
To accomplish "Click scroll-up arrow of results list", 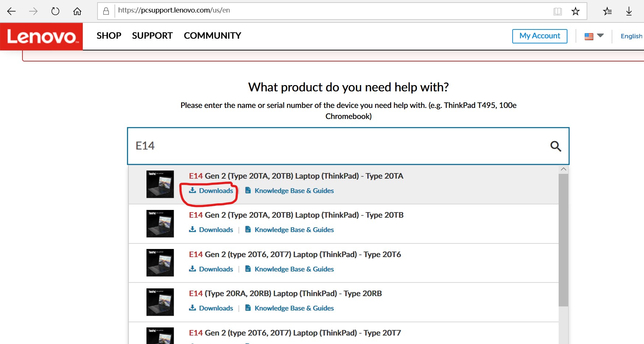I will tap(563, 169).
